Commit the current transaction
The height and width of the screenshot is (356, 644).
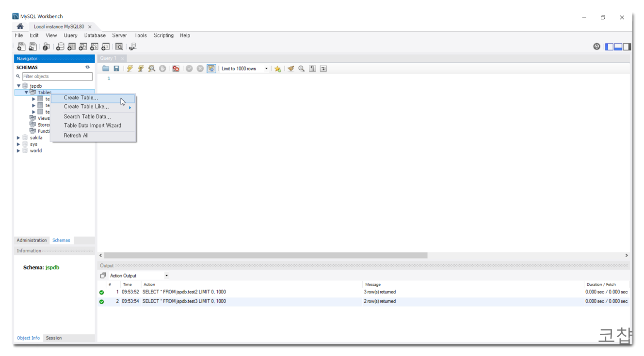(189, 69)
